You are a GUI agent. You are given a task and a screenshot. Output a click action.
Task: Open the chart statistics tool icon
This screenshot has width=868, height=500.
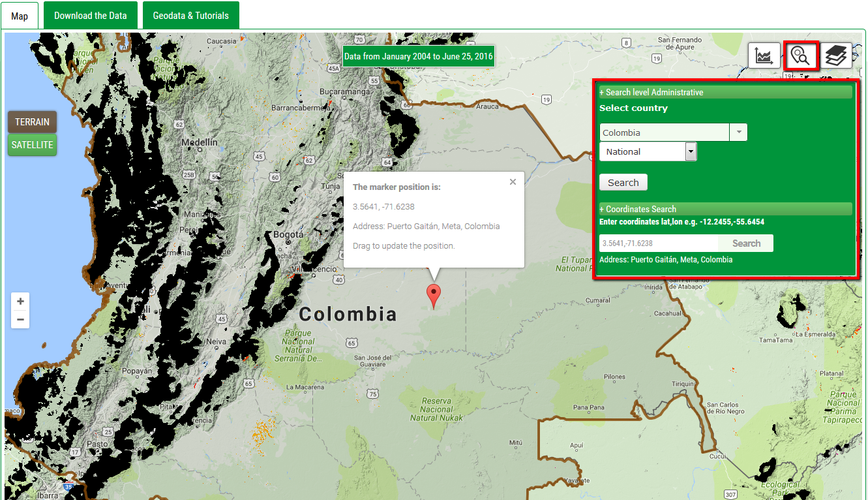click(x=764, y=55)
